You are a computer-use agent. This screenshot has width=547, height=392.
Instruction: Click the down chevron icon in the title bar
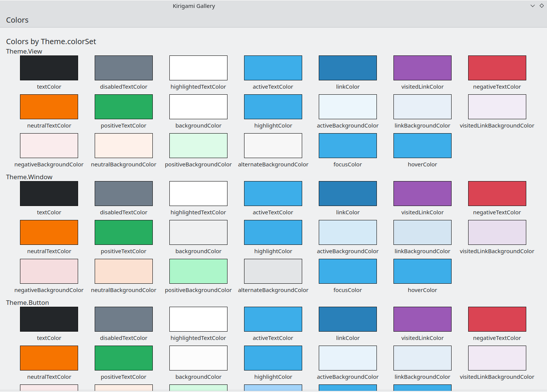pos(533,6)
